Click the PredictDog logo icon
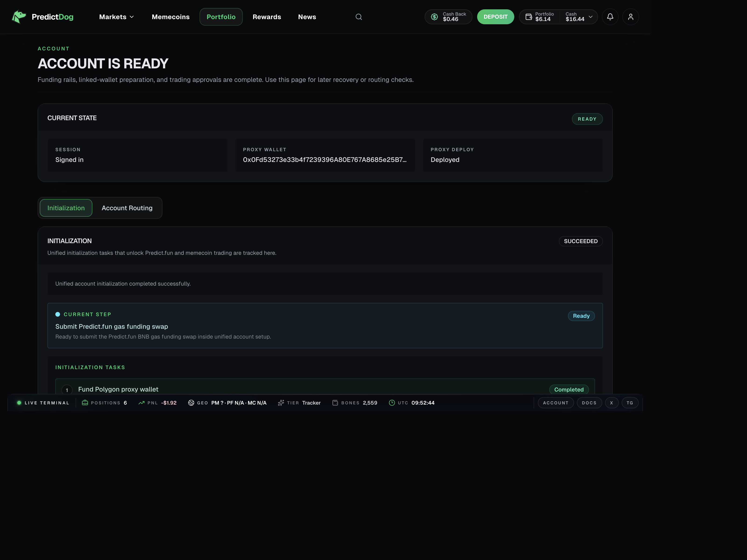 (19, 17)
